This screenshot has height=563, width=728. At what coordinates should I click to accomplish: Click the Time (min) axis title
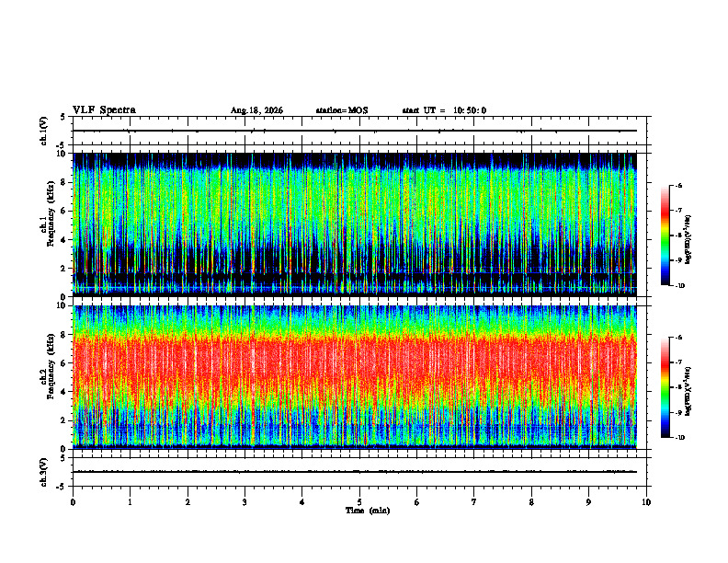tap(368, 511)
